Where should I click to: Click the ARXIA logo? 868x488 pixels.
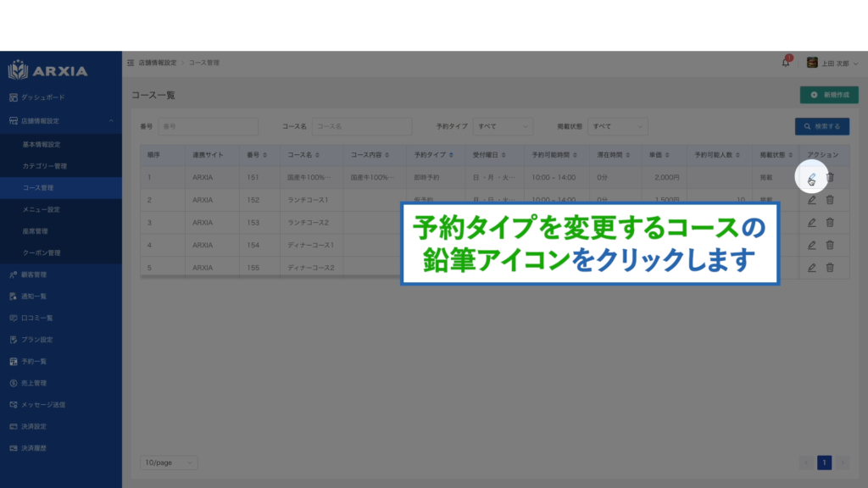pyautogui.click(x=48, y=70)
